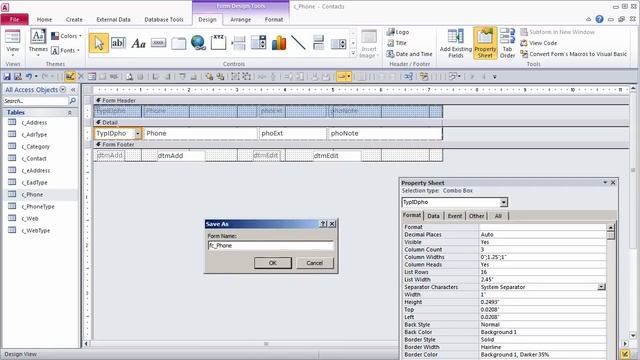
Task: Click the Themes button
Action: pos(38,42)
